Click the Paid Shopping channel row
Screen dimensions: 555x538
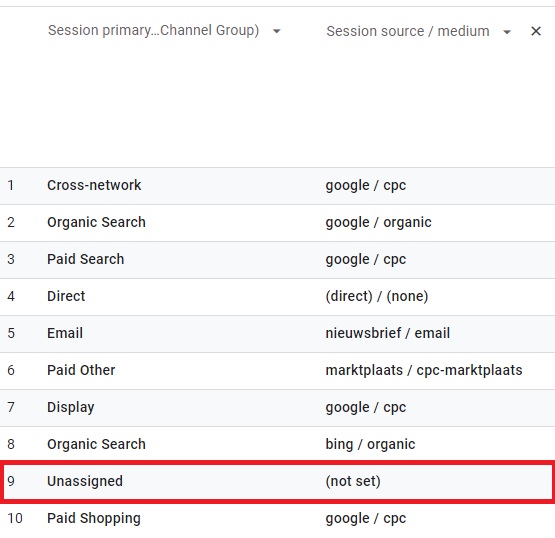278,519
